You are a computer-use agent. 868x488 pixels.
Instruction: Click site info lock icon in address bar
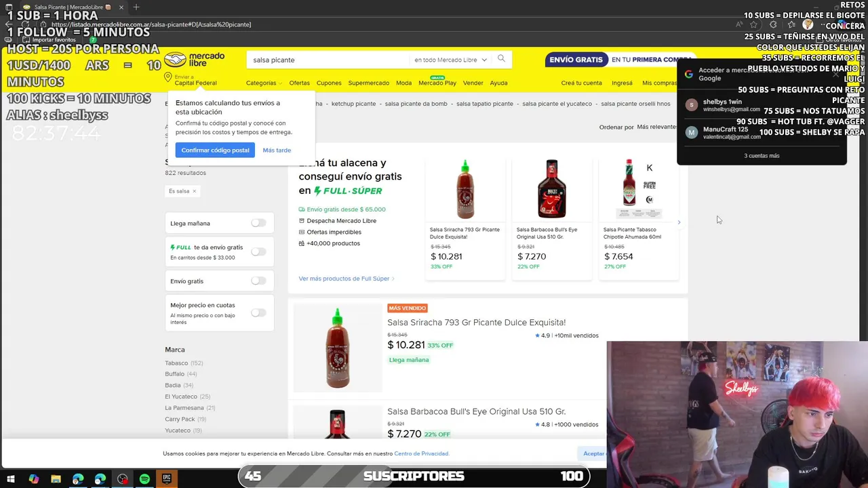pos(43,24)
